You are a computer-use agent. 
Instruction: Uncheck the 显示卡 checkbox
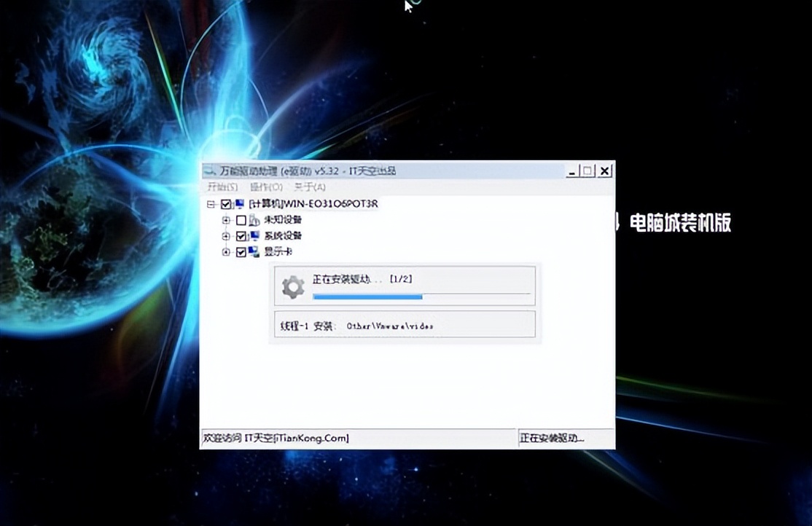(241, 252)
